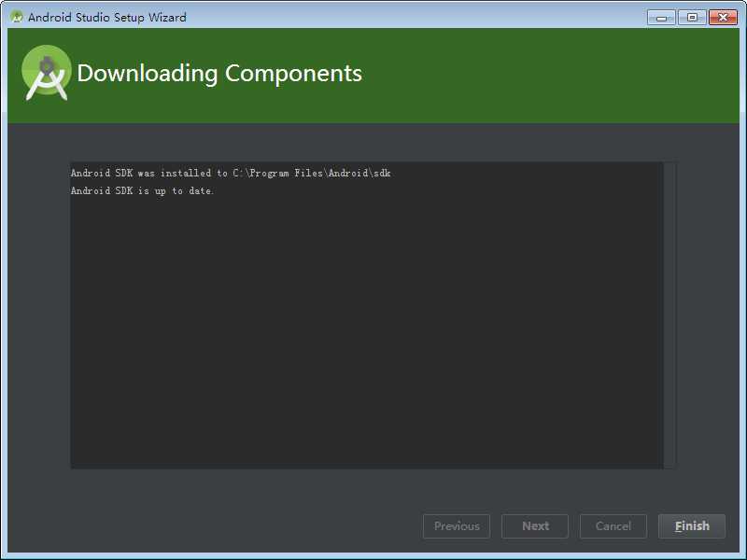
Task: Click the disabled Cancel button
Action: (613, 526)
